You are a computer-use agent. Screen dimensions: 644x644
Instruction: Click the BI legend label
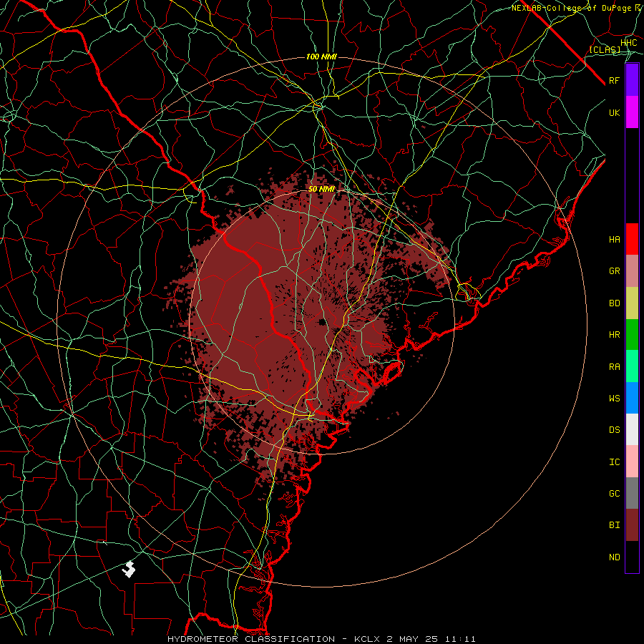coord(615,525)
